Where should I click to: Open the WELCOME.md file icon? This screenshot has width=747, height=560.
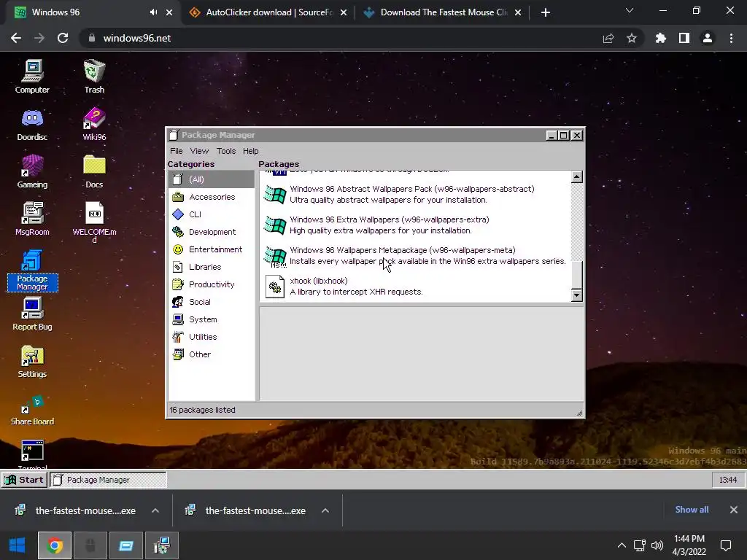[94, 222]
